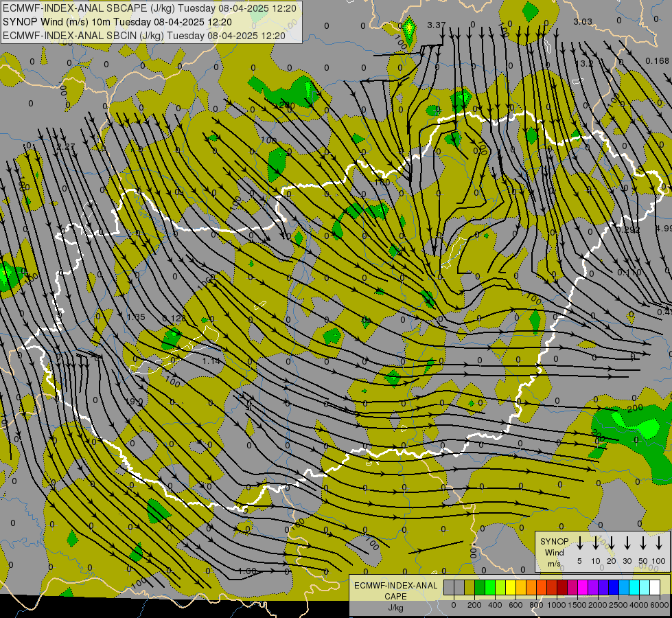Click the '0.168' wind value on the map

657,61
